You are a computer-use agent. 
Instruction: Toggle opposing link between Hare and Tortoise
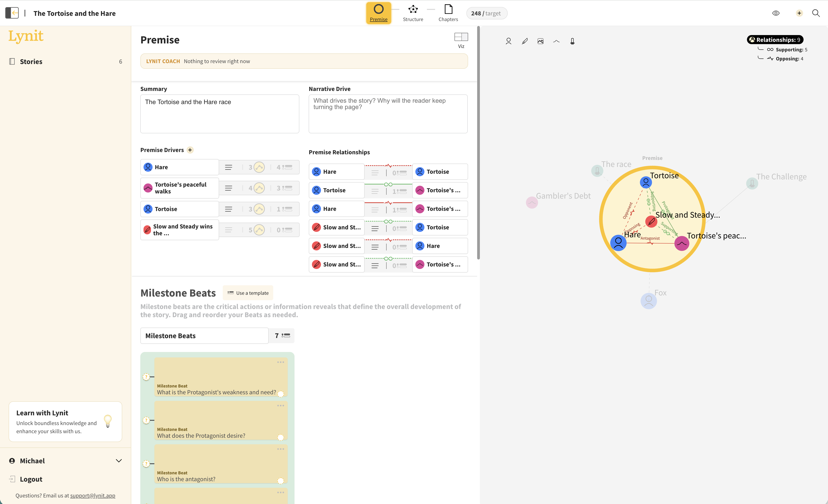point(388,166)
